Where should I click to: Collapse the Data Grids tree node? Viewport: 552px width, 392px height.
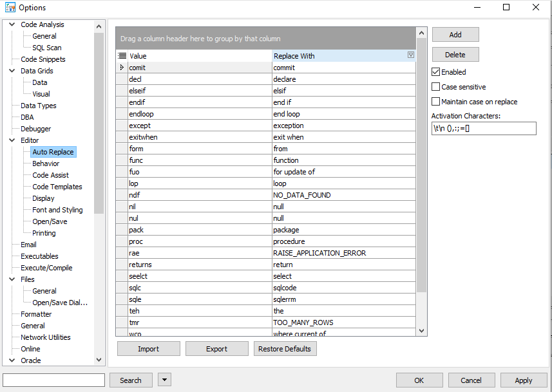coord(12,71)
